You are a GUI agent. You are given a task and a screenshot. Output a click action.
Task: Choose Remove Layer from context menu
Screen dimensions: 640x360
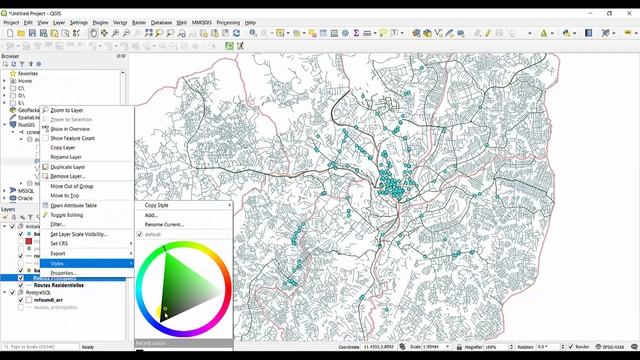click(87, 176)
